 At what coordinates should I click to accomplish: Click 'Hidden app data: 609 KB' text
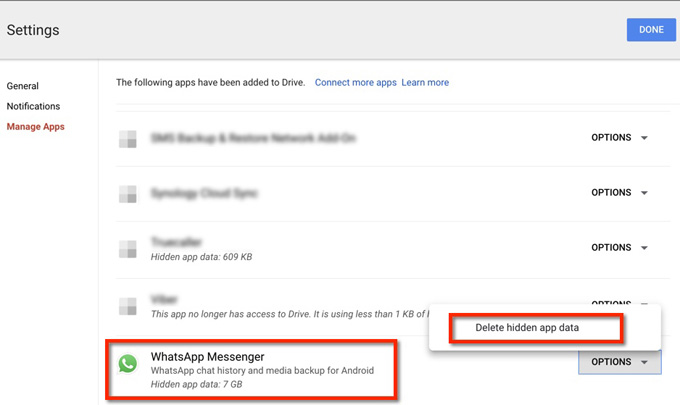tap(201, 257)
